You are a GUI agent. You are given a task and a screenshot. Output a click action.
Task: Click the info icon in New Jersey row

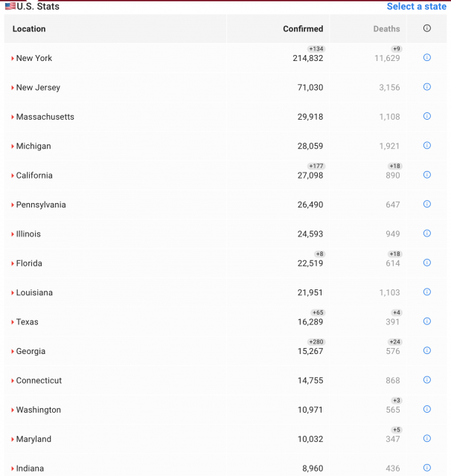427,87
